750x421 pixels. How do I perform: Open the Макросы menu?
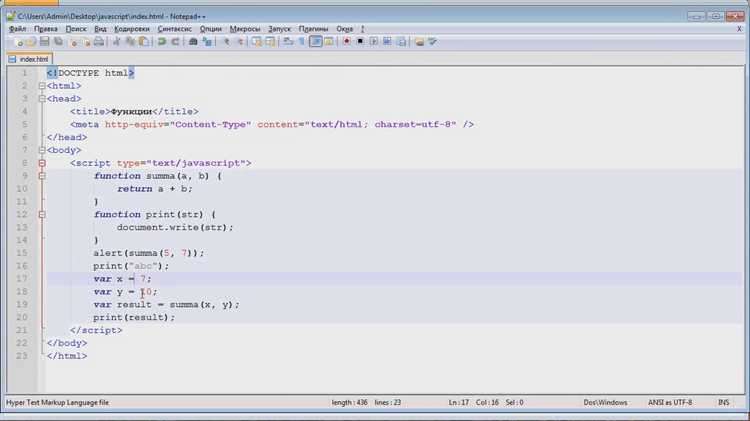coord(245,29)
